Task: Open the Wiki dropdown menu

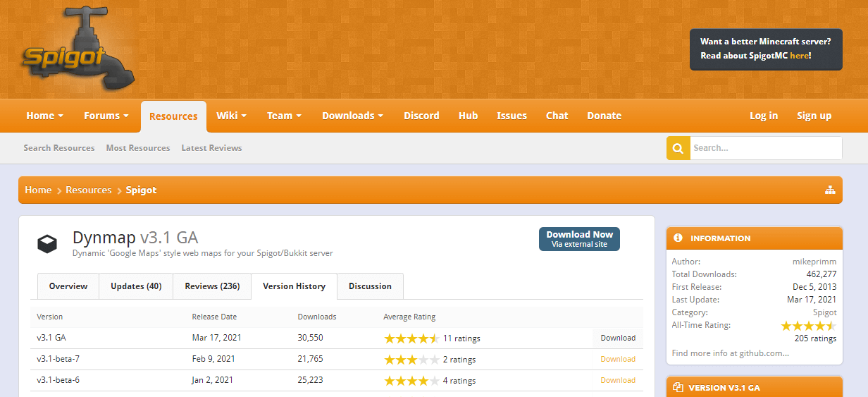Action: point(231,116)
